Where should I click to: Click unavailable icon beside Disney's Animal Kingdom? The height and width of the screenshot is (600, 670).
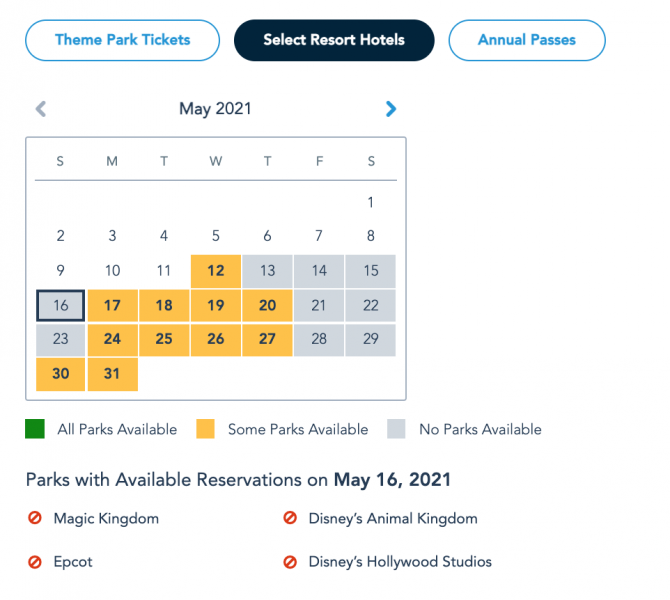[291, 519]
